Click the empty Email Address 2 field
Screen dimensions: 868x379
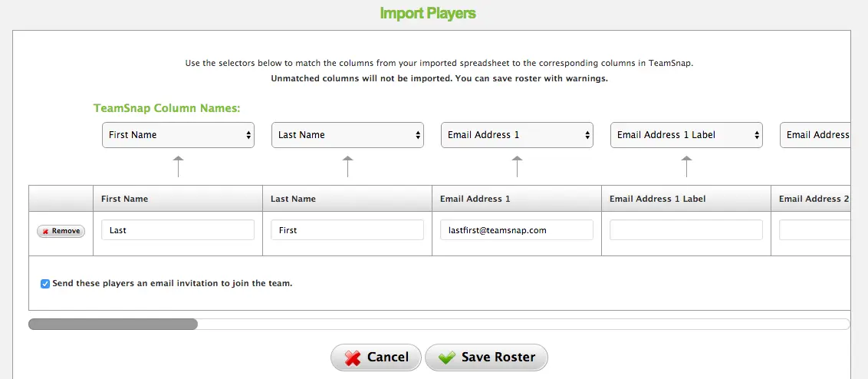814,230
